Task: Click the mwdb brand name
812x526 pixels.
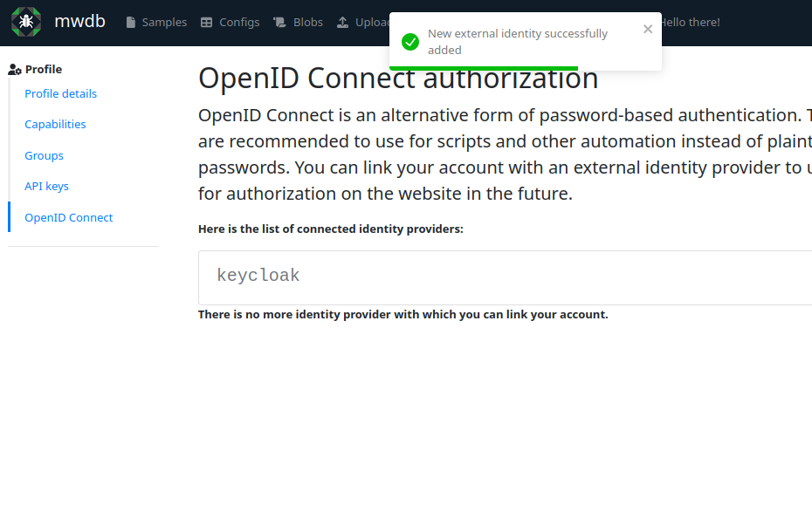Action: [79, 22]
